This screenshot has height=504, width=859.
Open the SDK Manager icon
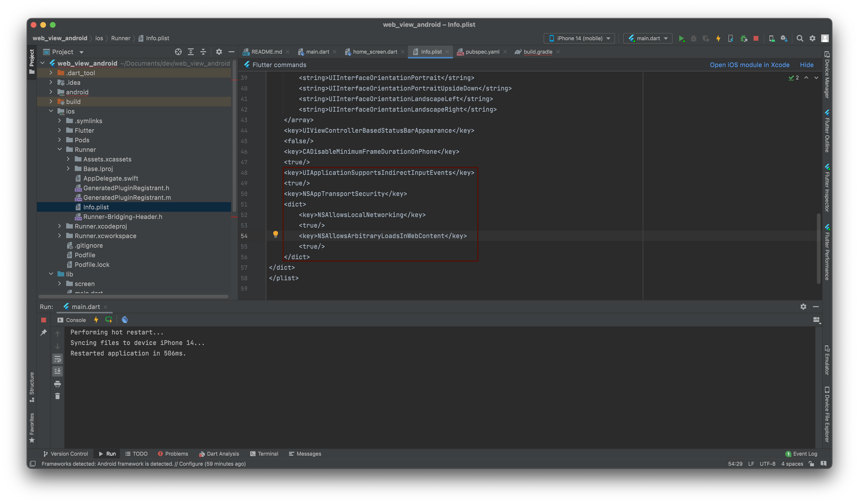(x=784, y=39)
